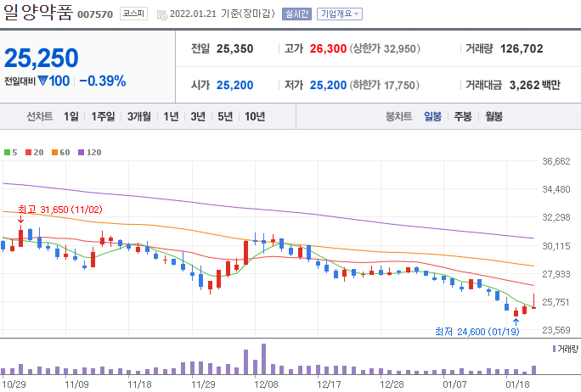This screenshot has width=581, height=392.
Task: Select the 3년 line chart tab
Action: [198, 116]
